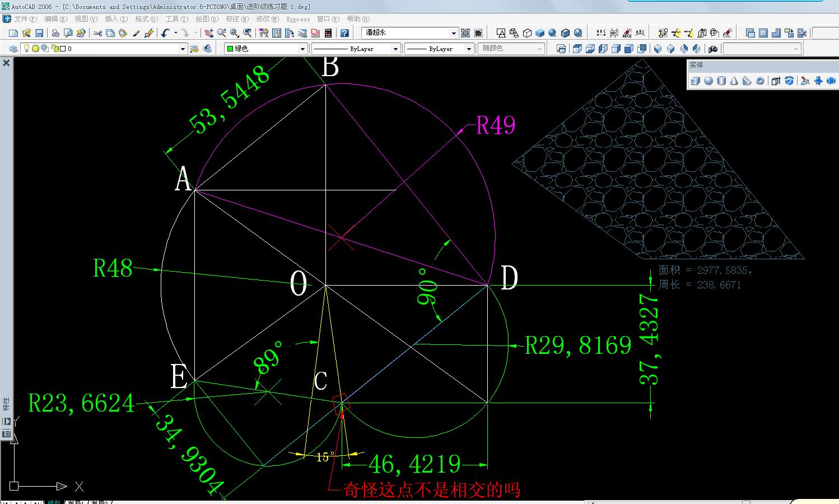Toggle layer 0 freeze sun icon

pos(35,49)
